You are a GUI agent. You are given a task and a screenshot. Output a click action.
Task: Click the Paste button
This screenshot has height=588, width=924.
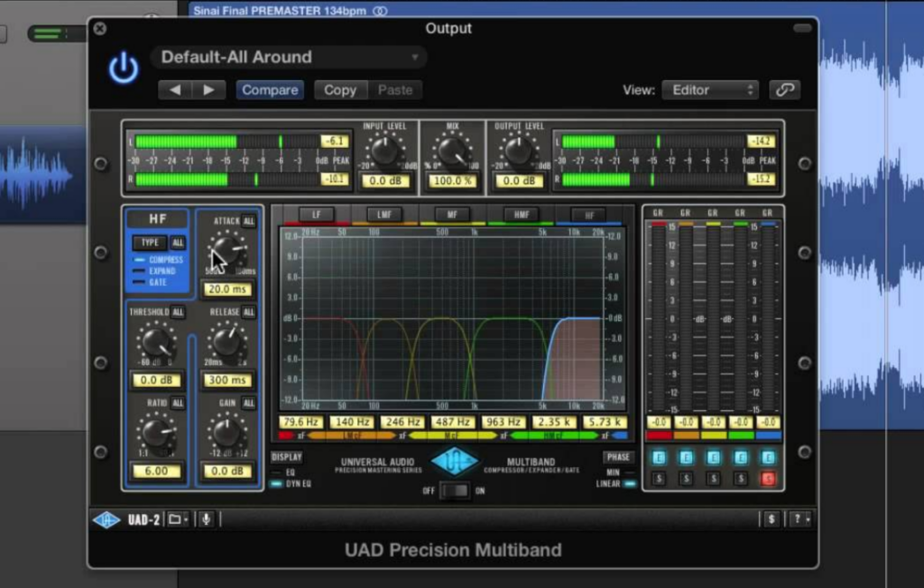(x=395, y=90)
